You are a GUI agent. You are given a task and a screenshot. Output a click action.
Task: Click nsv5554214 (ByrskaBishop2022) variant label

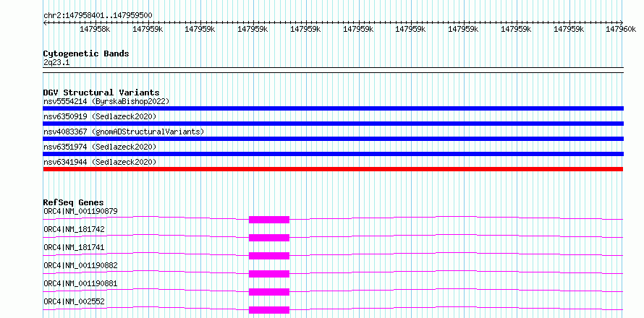tap(106, 101)
